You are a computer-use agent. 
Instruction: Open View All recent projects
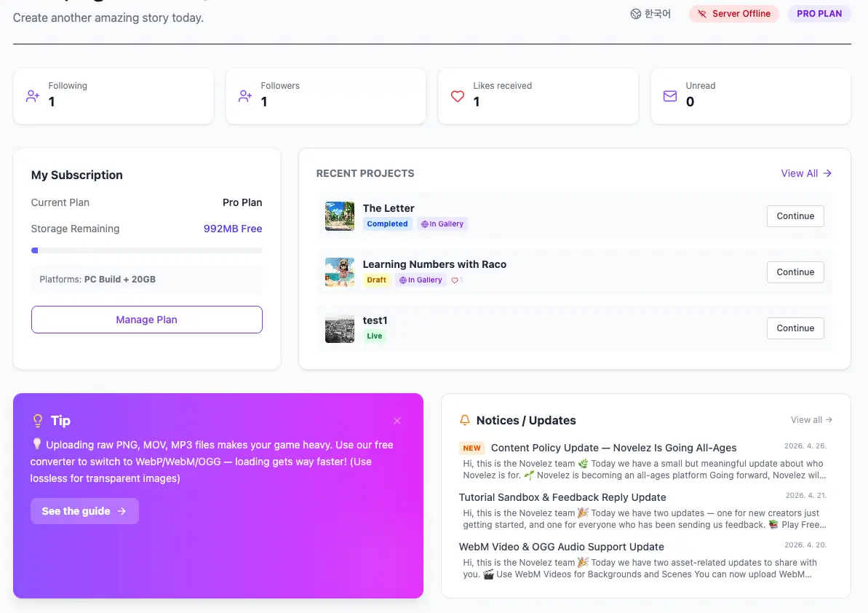[806, 173]
